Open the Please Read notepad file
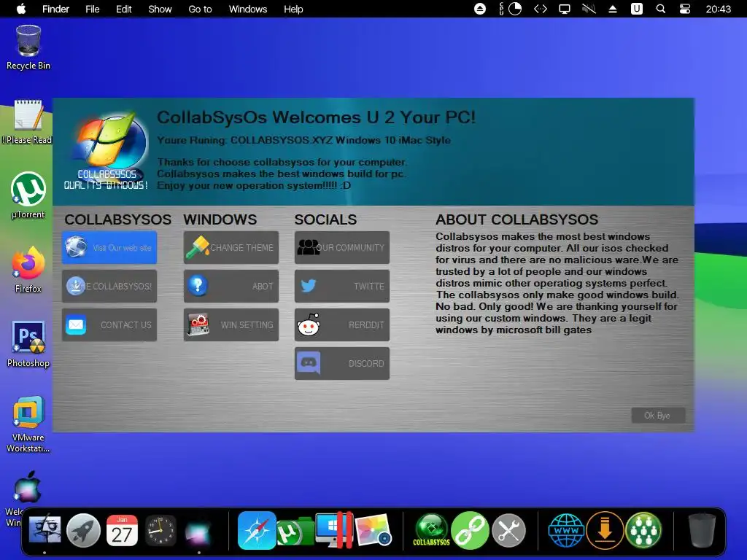The width and height of the screenshot is (747, 560). point(28,122)
